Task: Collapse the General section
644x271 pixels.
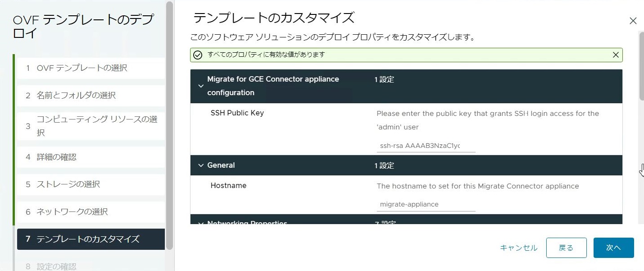Action: tap(201, 165)
